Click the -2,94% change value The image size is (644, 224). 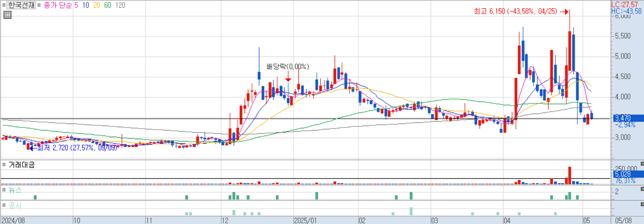click(x=625, y=125)
